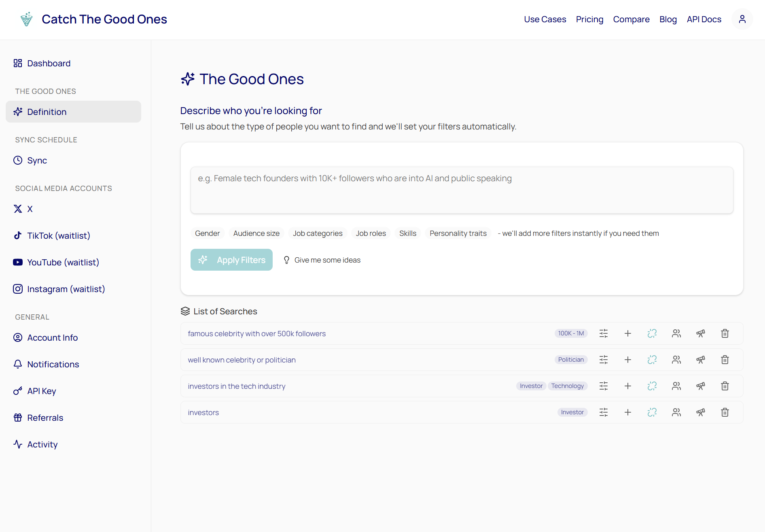Open telescope icon on tech industry investors row

pyautogui.click(x=701, y=386)
